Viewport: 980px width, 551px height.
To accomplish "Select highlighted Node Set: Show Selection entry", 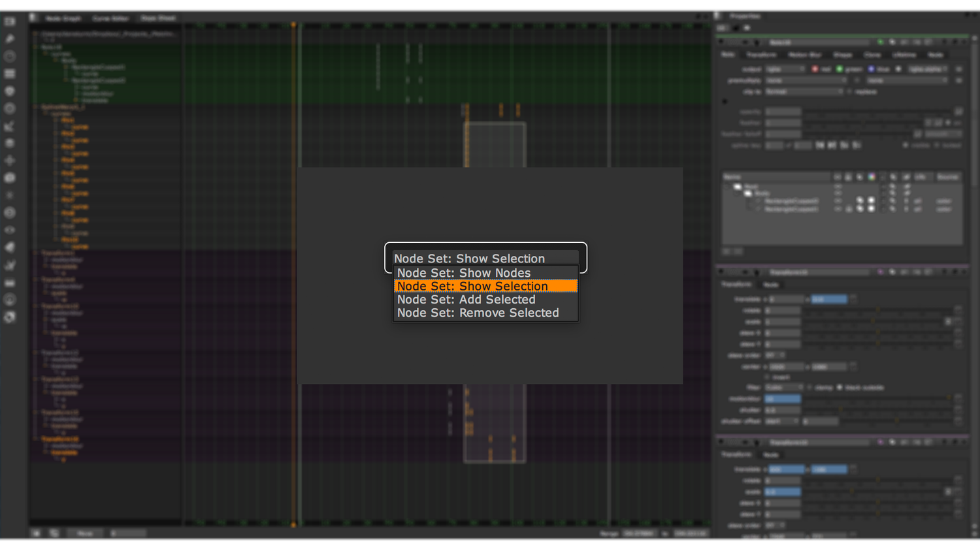I will click(x=485, y=286).
